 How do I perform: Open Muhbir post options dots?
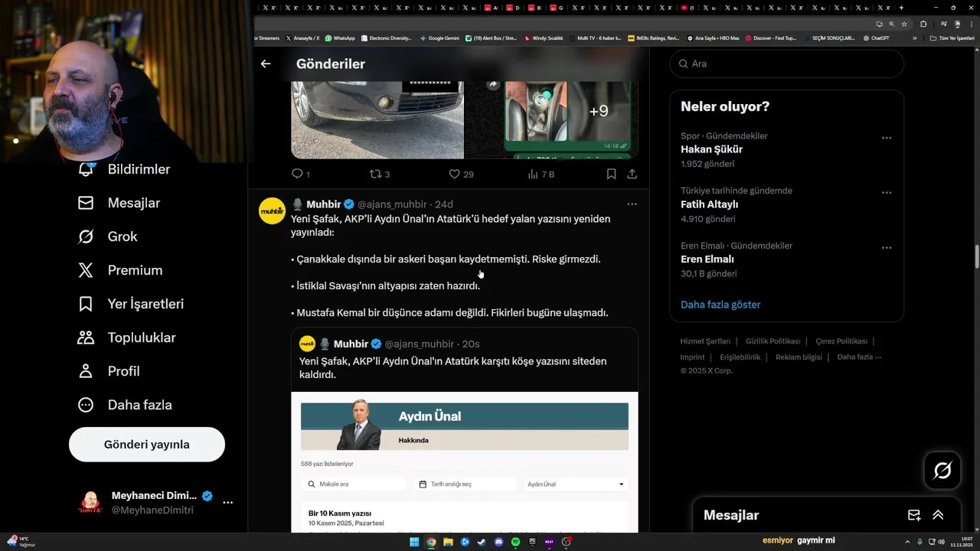tap(632, 204)
